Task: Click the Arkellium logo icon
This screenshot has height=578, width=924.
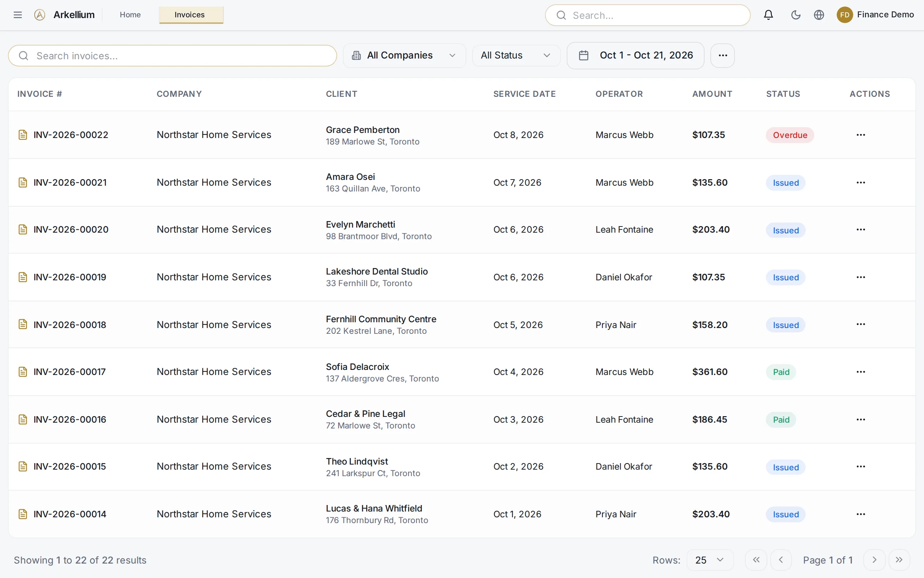Action: pyautogui.click(x=40, y=15)
